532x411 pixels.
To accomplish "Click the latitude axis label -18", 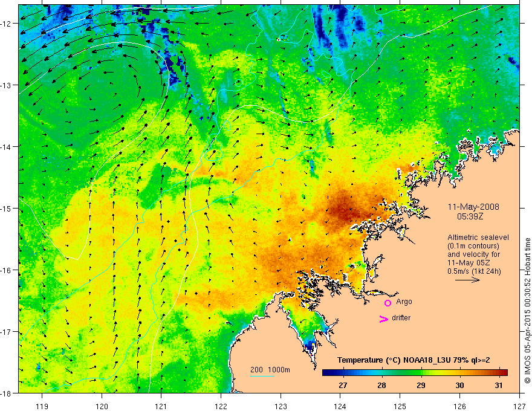I will (x=6, y=393).
